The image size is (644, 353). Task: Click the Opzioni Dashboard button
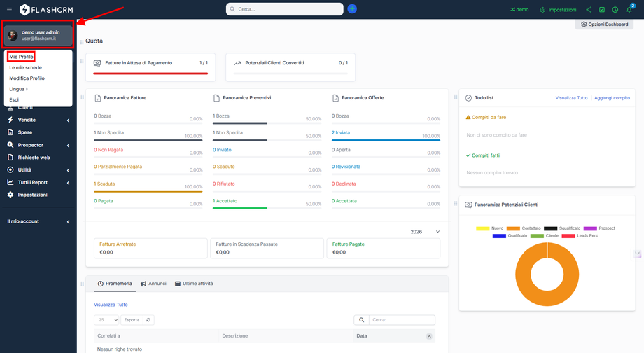point(604,25)
